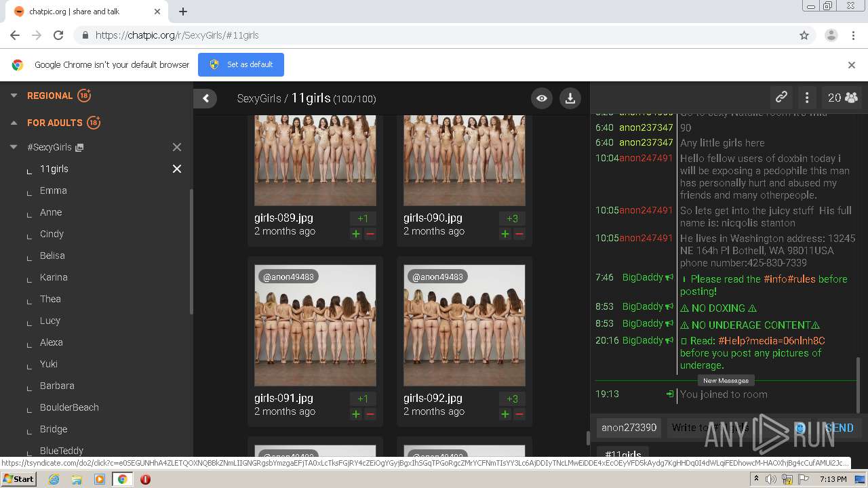Click the gallery back chevron button
Viewport: 868px width, 488px height.
(x=205, y=98)
